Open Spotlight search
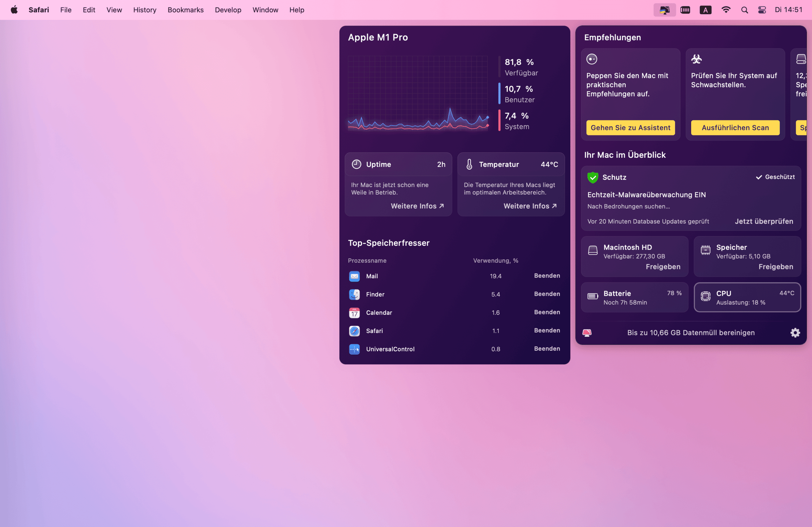812x527 pixels. tap(744, 10)
